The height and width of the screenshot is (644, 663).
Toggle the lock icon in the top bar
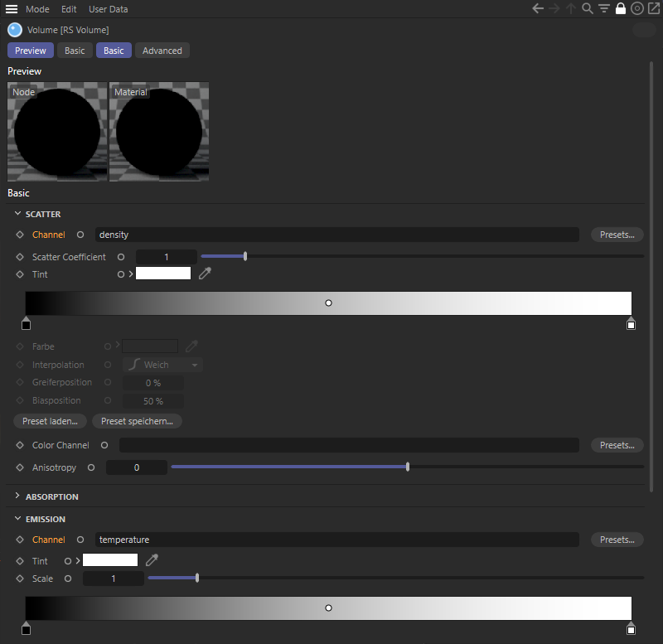click(x=621, y=9)
